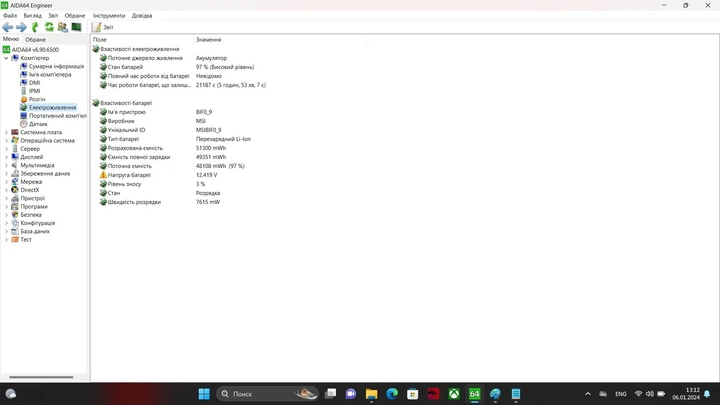Image resolution: width=720 pixels, height=405 pixels.
Task: Expand the Збереження даних node
Action: tap(6, 174)
